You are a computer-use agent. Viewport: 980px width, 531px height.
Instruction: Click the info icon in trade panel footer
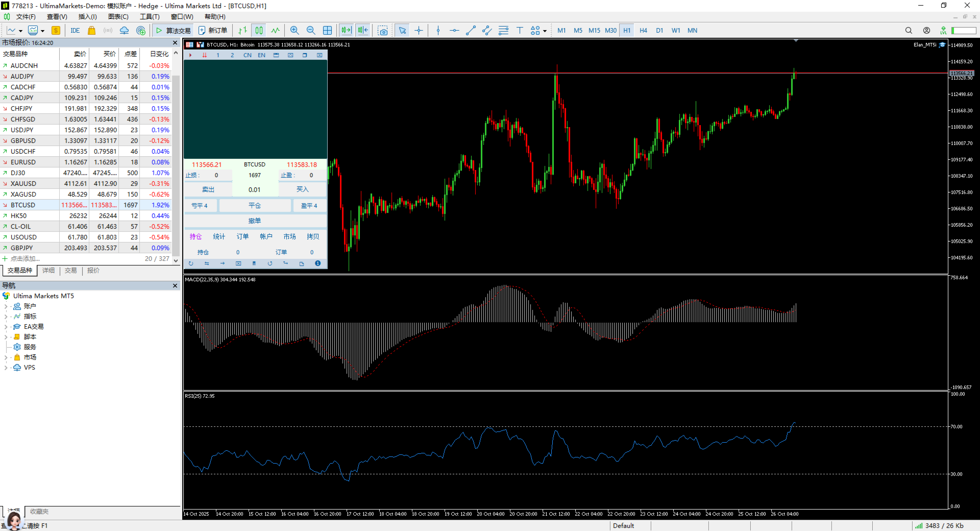click(x=317, y=263)
